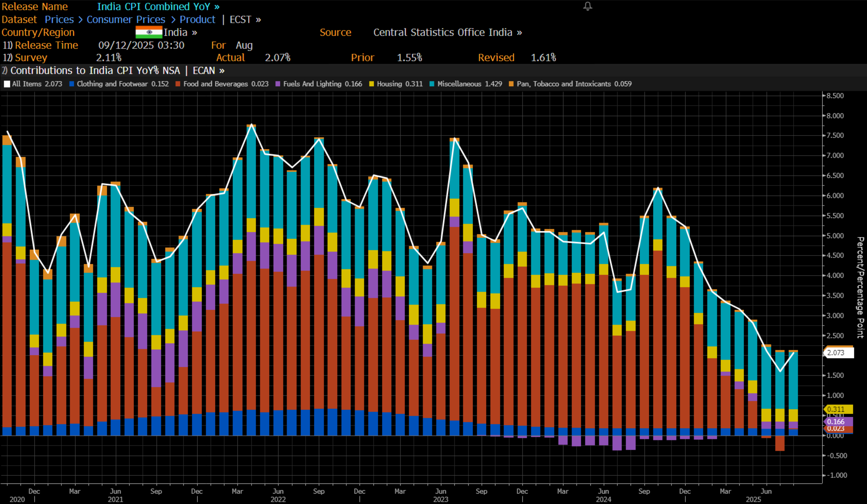
Task: Toggle Food and Beverages legend swatch
Action: 178,84
